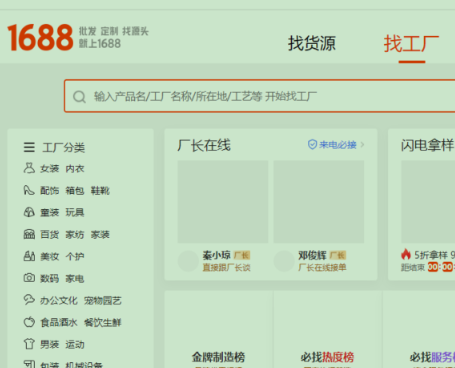Click the office culture category icon

point(29,300)
